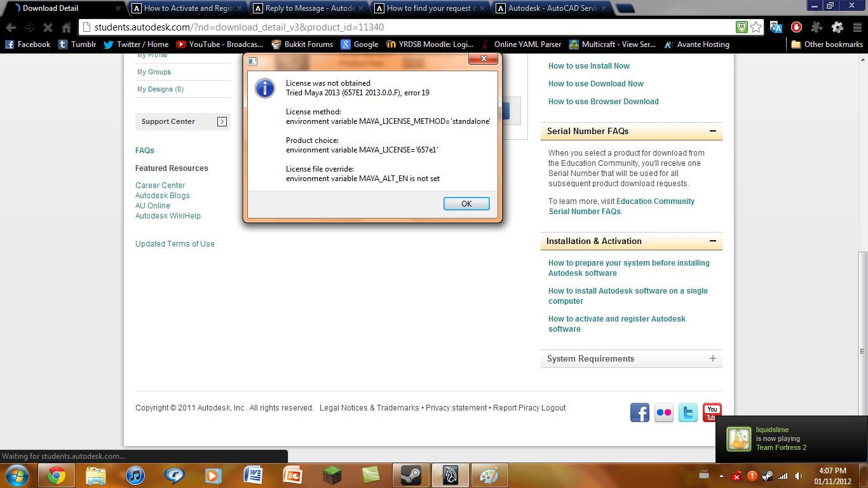Viewport: 868px width, 488px height.
Task: Open Minecraft from the taskbar
Action: [x=332, y=475]
